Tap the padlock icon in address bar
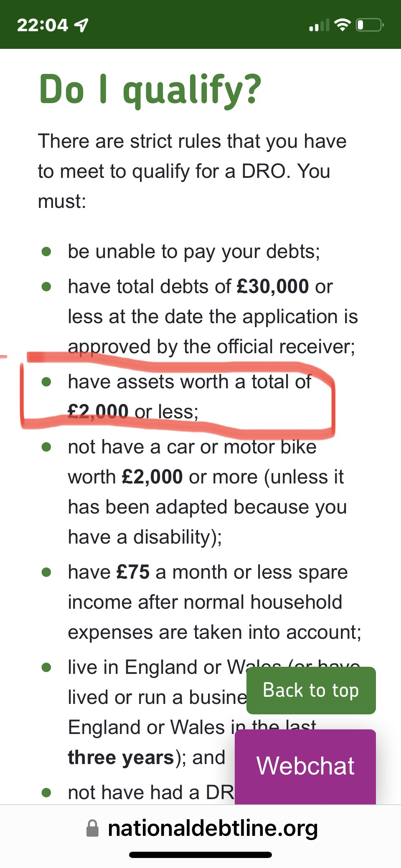 pyautogui.click(x=92, y=828)
